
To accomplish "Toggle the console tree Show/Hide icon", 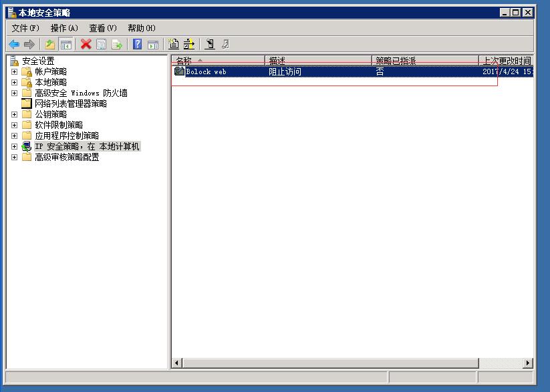I will point(65,44).
